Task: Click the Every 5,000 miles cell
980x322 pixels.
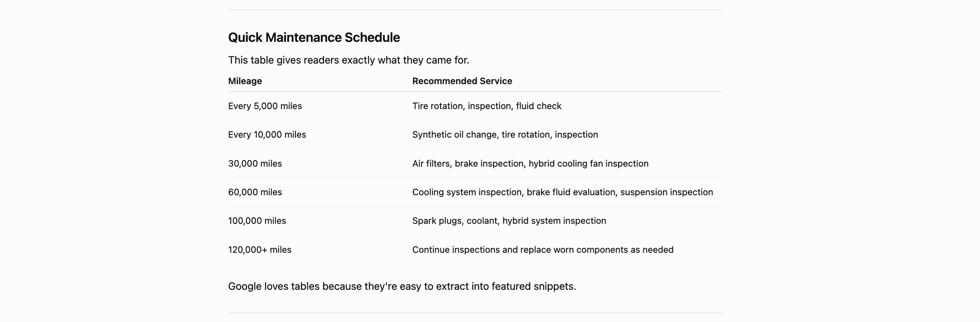Action: (265, 106)
